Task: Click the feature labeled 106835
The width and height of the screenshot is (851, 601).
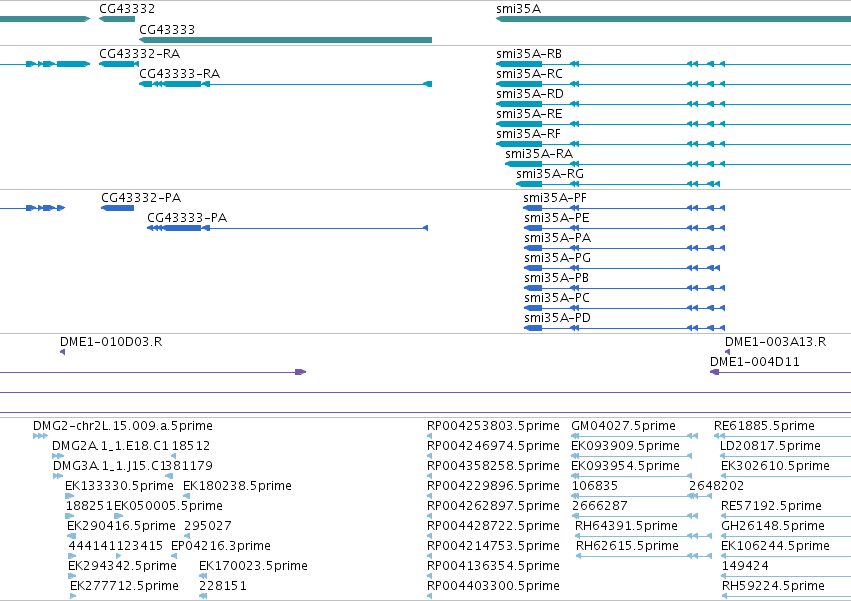Action: 595,485
